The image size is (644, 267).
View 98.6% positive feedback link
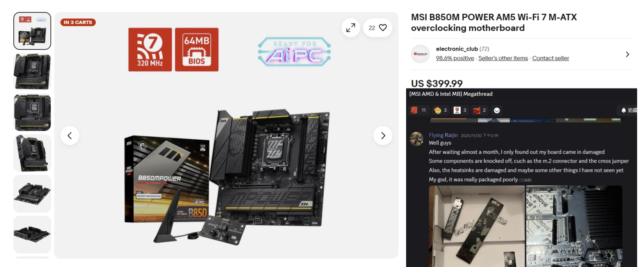coord(455,58)
